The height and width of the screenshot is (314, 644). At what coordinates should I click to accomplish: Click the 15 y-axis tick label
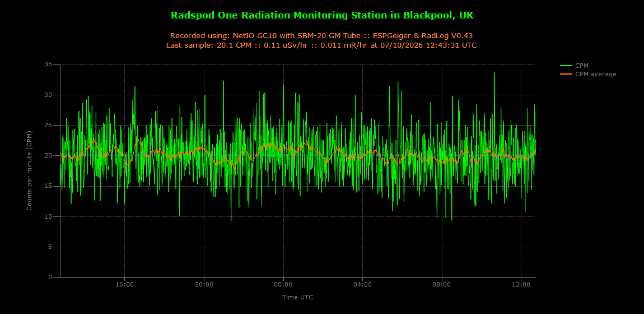tap(49, 186)
